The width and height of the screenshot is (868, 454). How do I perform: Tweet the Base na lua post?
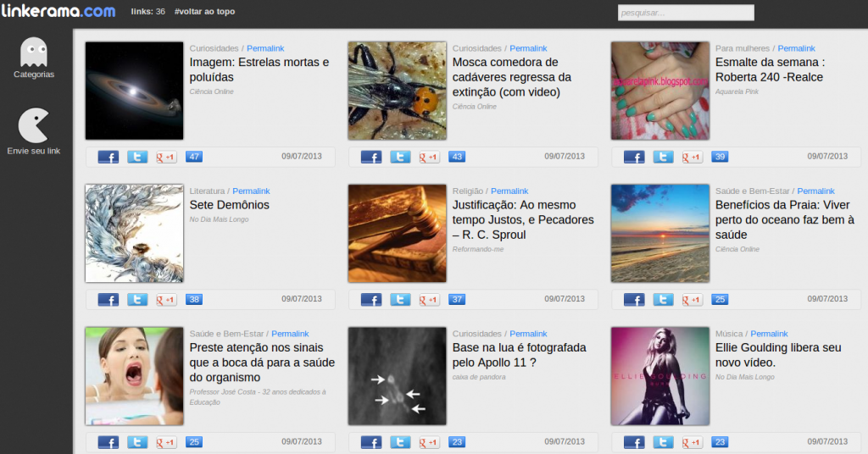(400, 442)
